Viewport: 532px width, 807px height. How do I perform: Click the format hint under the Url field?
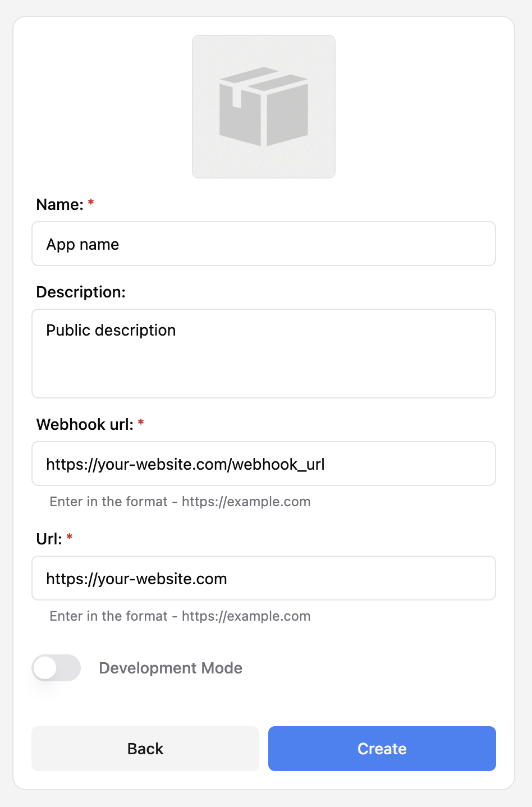[x=180, y=616]
